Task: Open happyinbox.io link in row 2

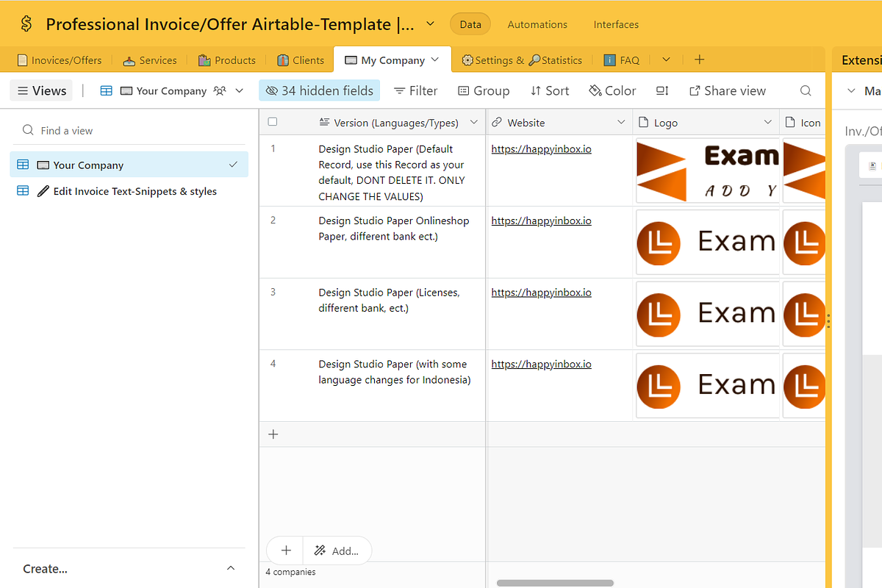Action: point(541,220)
